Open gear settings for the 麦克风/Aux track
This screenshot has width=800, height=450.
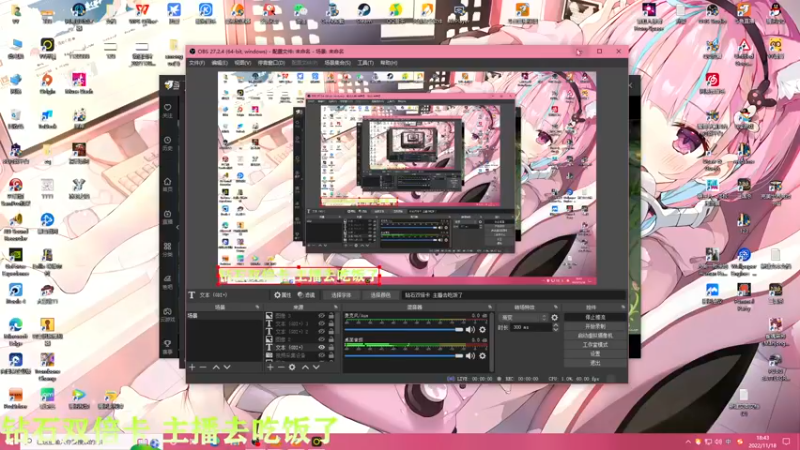[482, 330]
